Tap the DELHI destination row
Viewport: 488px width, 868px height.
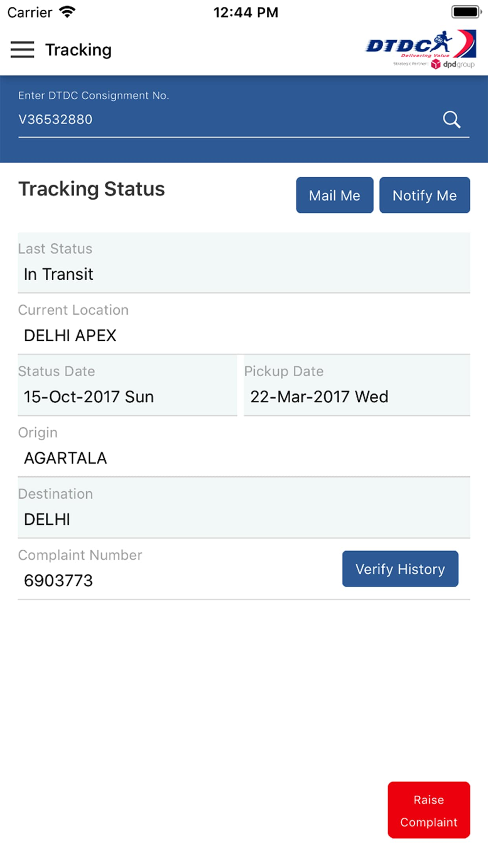(244, 508)
